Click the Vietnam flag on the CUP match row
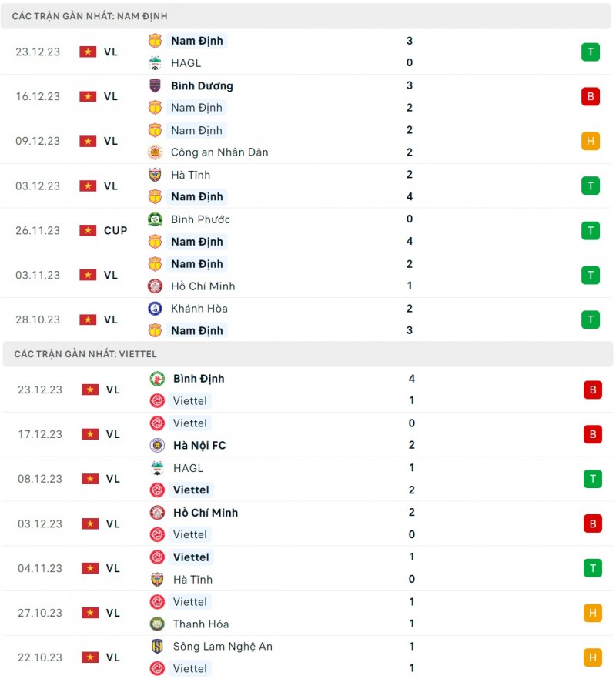Viewport: 616px width, 679px height. point(88,230)
